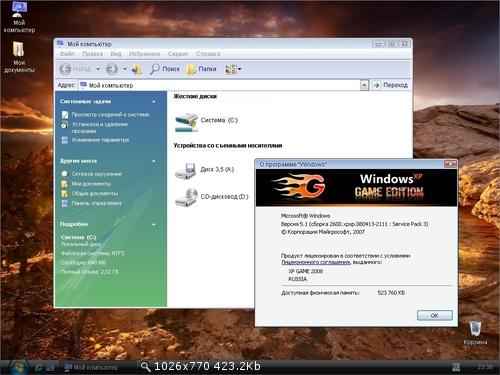Click the Windows XP Game Edition banner

(356, 187)
